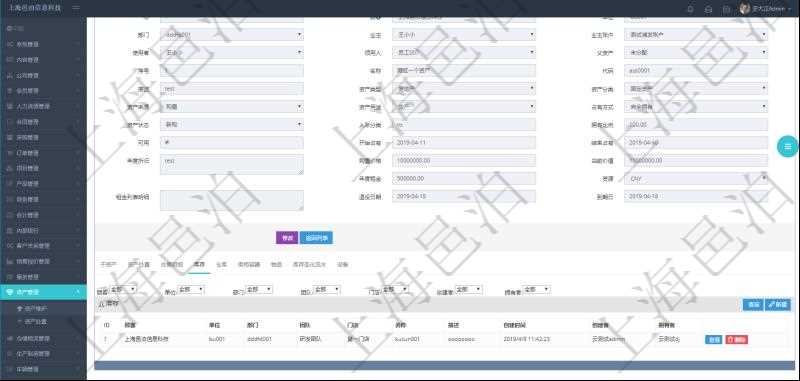Click the annual rent field 500000.00
This screenshot has height=381, width=800.
(x=464, y=179)
